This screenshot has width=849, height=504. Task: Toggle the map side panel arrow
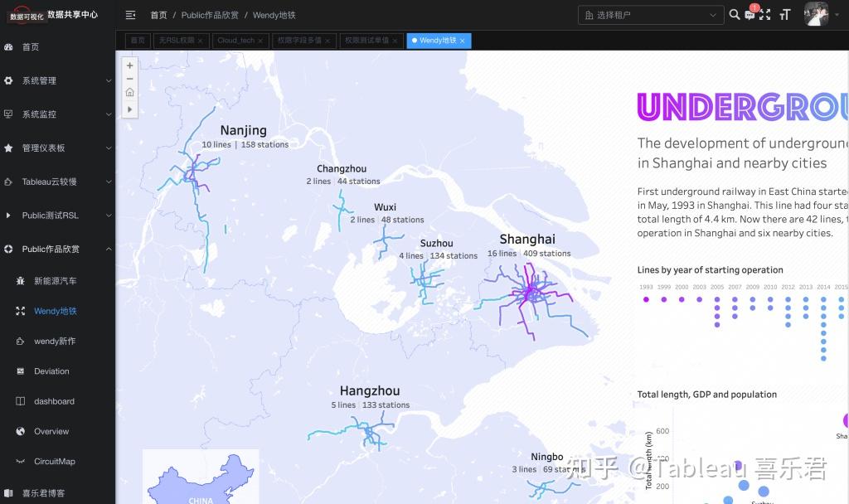(x=129, y=109)
